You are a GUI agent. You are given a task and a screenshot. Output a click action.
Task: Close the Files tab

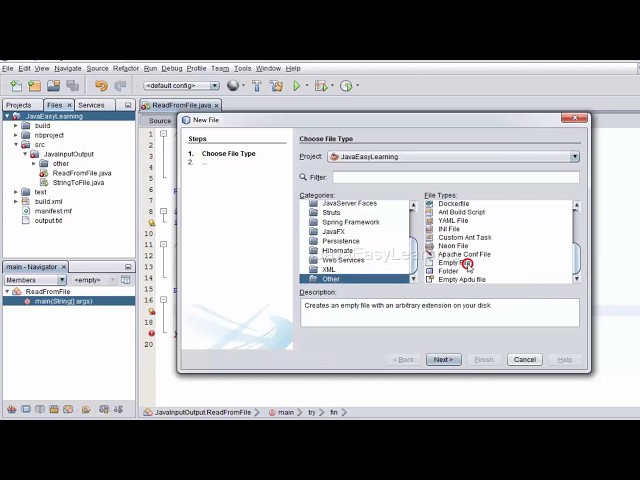coord(69,105)
